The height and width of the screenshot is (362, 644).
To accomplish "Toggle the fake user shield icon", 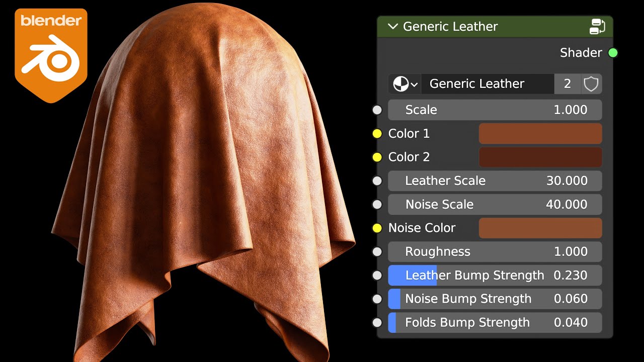I will 591,84.
